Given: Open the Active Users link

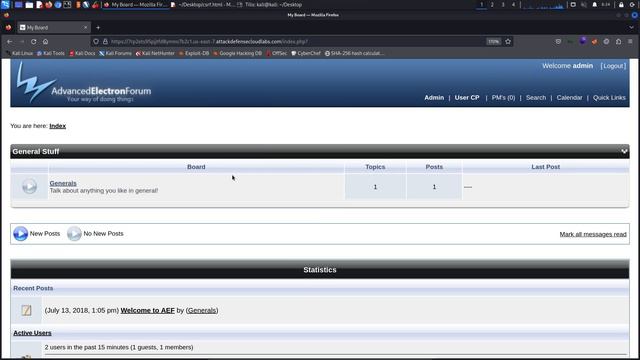Looking at the screenshot, I should tap(32, 333).
